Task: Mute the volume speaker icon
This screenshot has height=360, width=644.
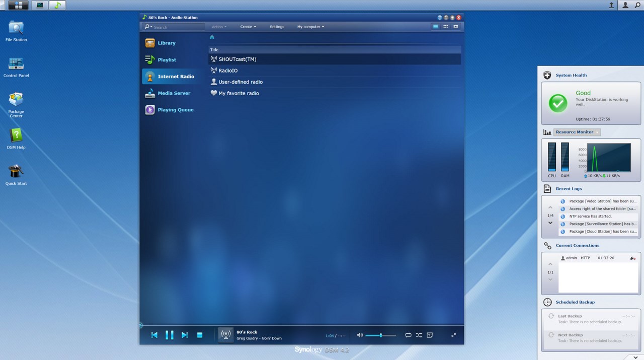Action: click(x=360, y=335)
